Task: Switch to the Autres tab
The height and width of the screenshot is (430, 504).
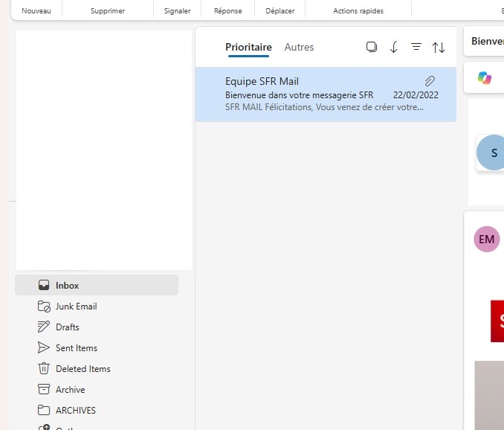Action: tap(299, 48)
